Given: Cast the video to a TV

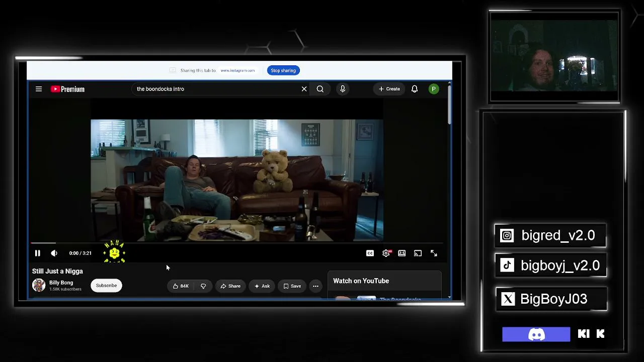Looking at the screenshot, I should 418,253.
